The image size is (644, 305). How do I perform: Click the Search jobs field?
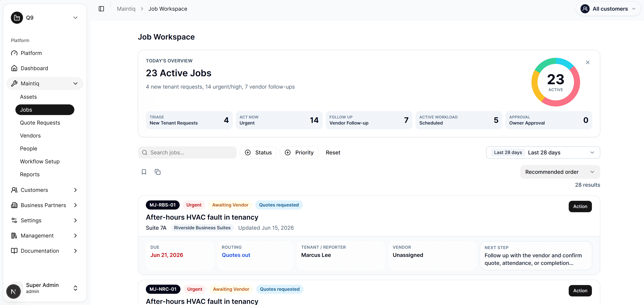[187, 152]
